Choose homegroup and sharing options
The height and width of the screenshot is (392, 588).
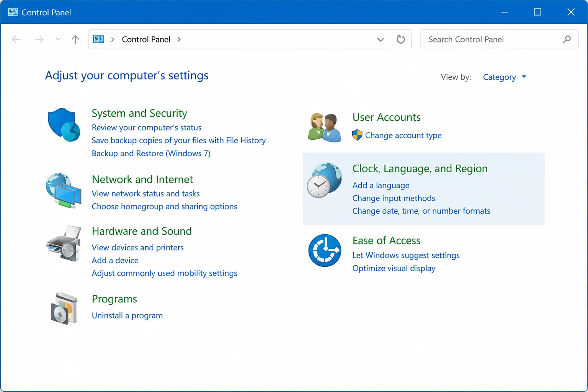coord(165,207)
